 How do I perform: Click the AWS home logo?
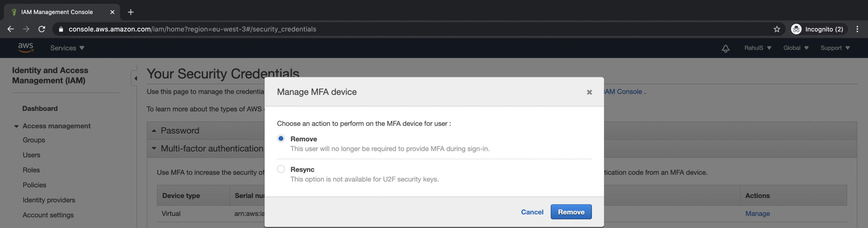tap(25, 48)
